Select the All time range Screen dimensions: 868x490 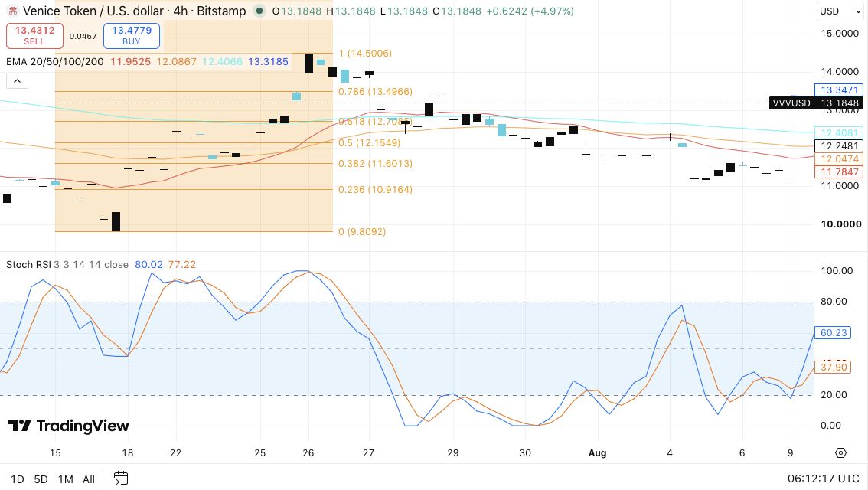89,479
